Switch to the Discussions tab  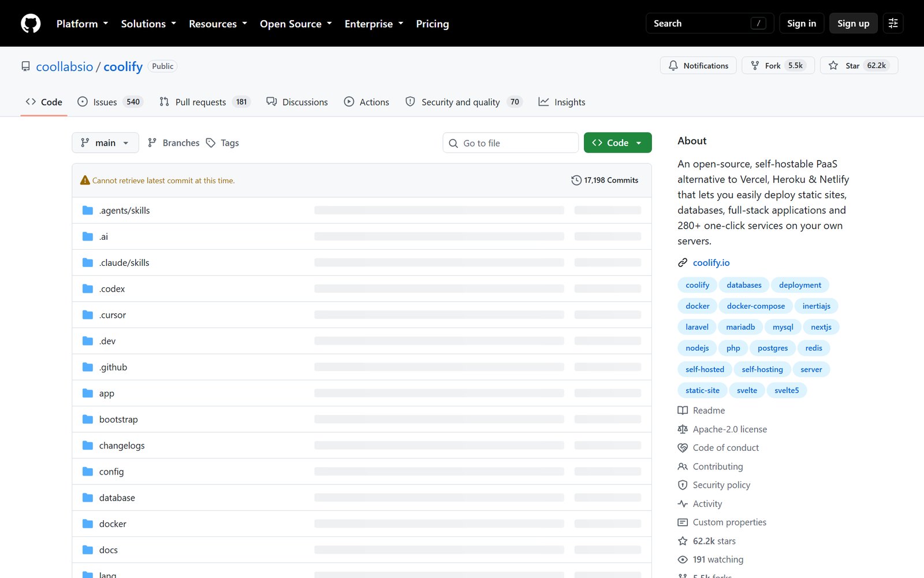[297, 102]
